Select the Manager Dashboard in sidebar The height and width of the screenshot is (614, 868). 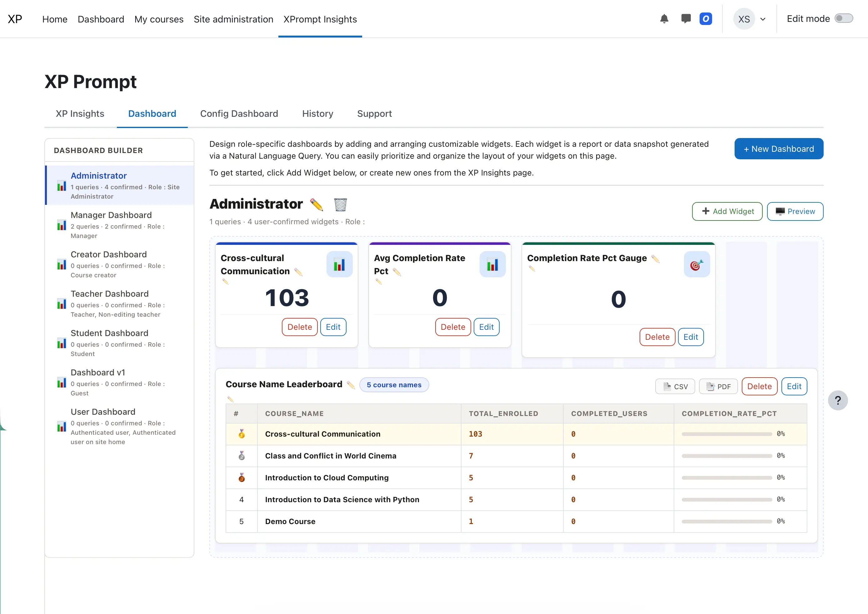coord(120,225)
